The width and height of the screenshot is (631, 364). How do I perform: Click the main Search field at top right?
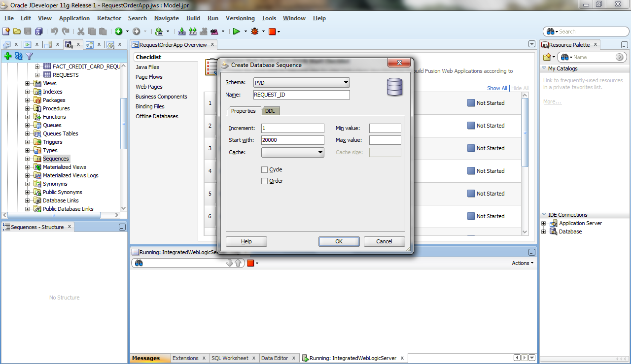coord(586,32)
